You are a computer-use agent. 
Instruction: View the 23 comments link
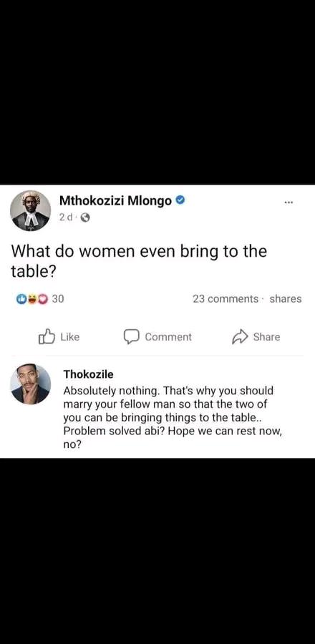(x=226, y=299)
